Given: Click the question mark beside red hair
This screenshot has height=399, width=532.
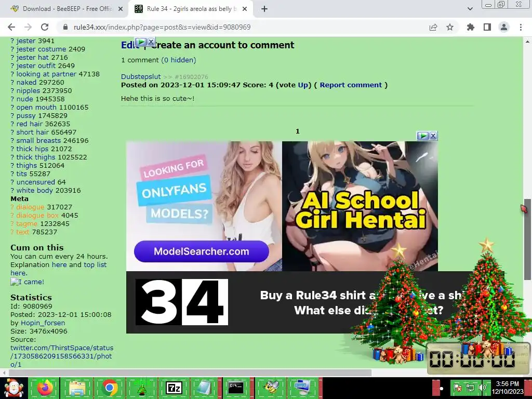Looking at the screenshot, I should 12,124.
